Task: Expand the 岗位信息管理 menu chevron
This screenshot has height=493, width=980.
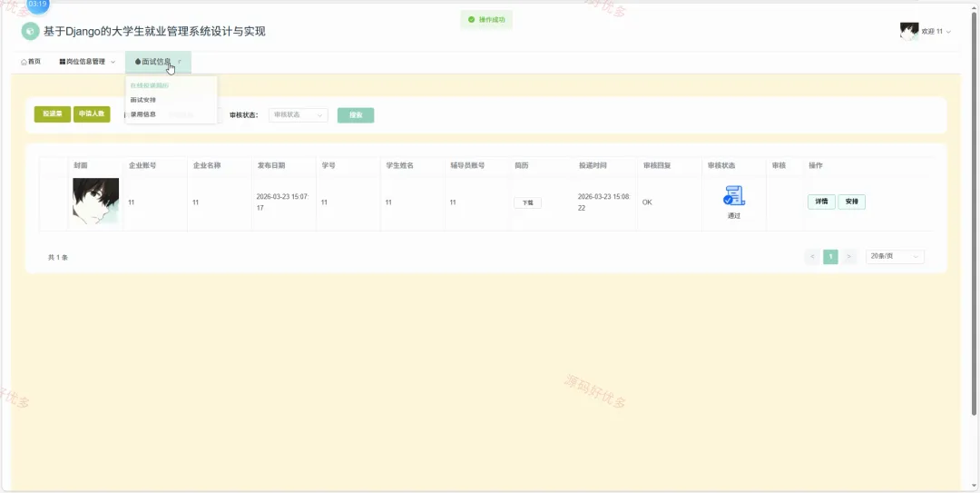Action: 113,62
